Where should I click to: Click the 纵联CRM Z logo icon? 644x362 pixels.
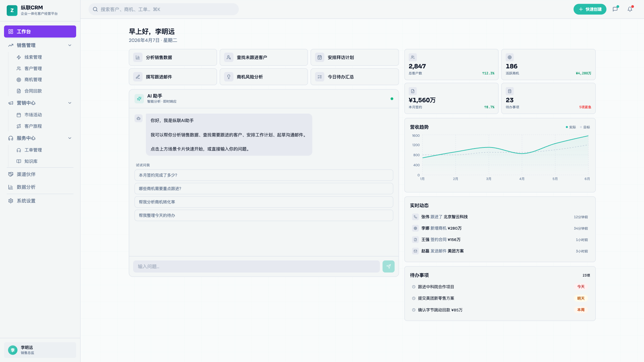[12, 10]
